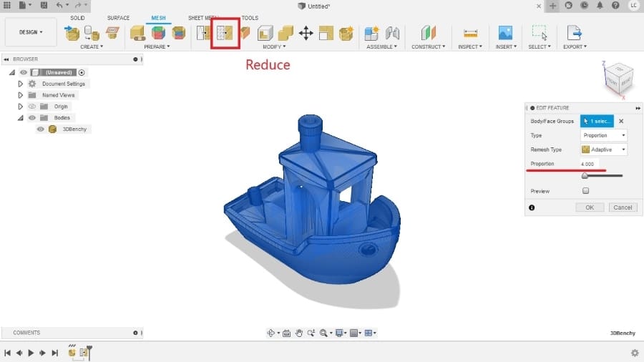Switch to the SOLID tab
This screenshot has height=362, width=644.
pos(77,18)
